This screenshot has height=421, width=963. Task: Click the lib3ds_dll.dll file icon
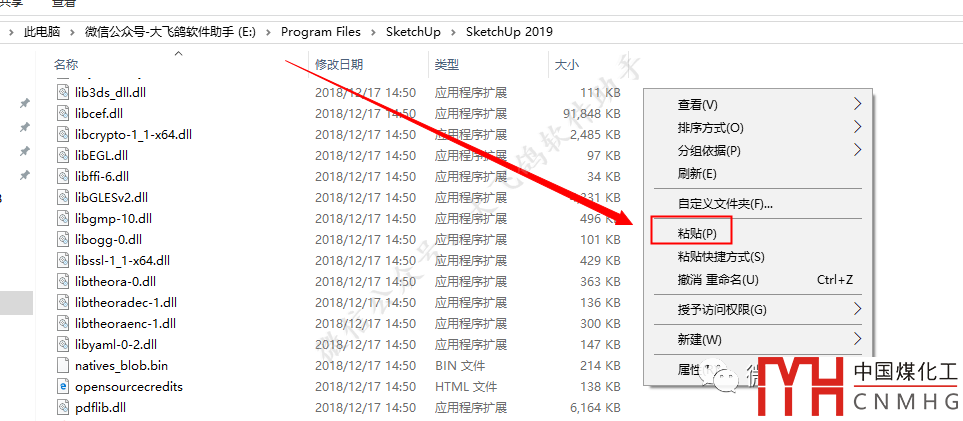coord(63,93)
